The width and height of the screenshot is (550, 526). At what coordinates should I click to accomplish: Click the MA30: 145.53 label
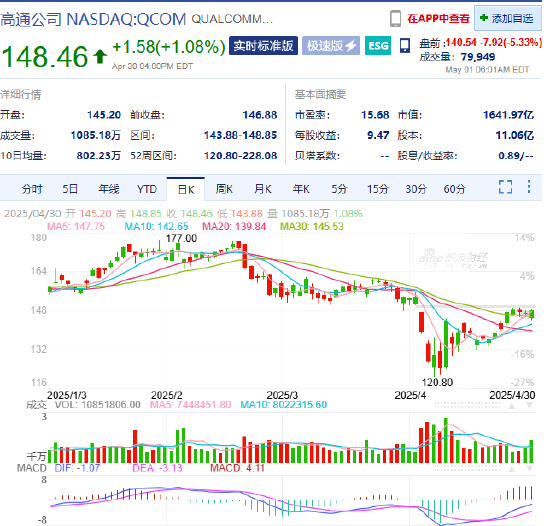[312, 227]
